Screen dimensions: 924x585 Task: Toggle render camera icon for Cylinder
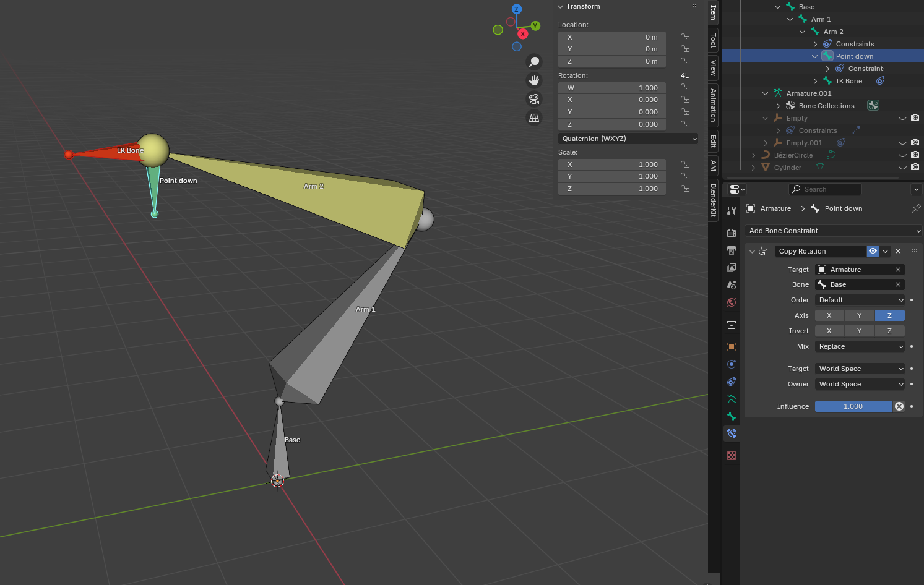(x=915, y=168)
